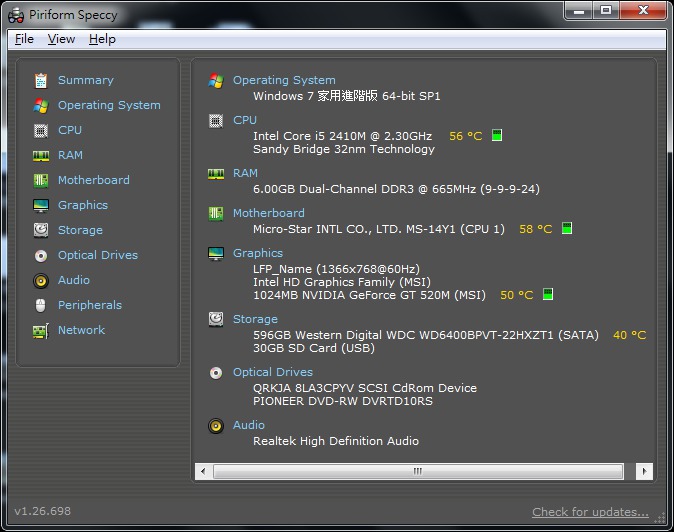Click the Intel Core i5 2410M text

[x=343, y=136]
